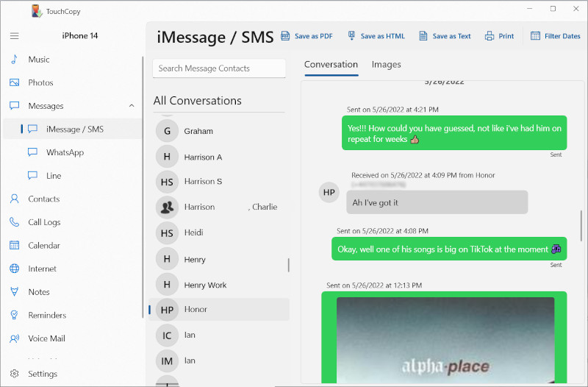588x387 pixels.
Task: Collapse the Messages group
Action: click(x=132, y=106)
